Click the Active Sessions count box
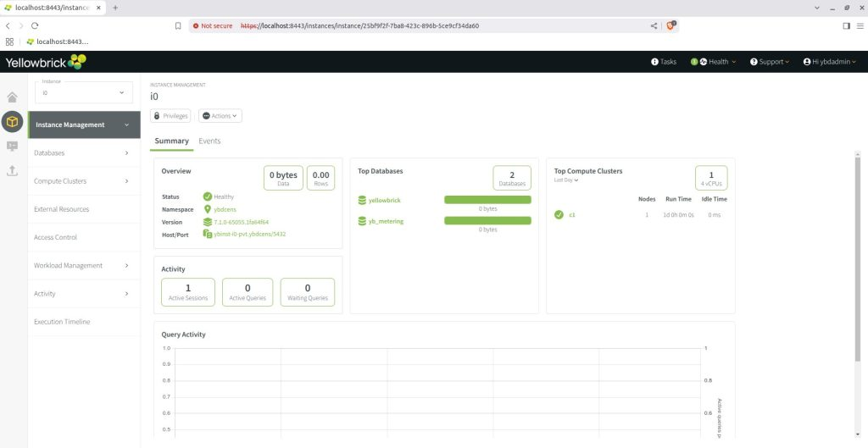This screenshot has width=868, height=448. click(x=188, y=292)
